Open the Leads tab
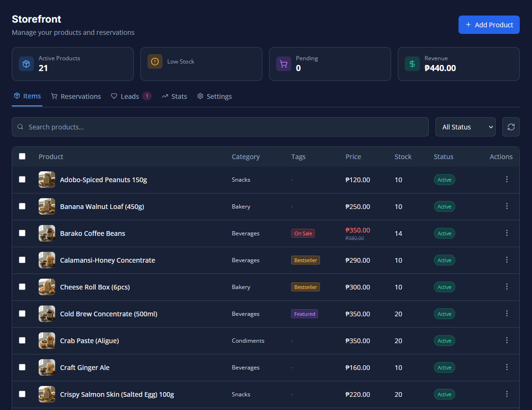This screenshot has width=532, height=410. pos(130,96)
